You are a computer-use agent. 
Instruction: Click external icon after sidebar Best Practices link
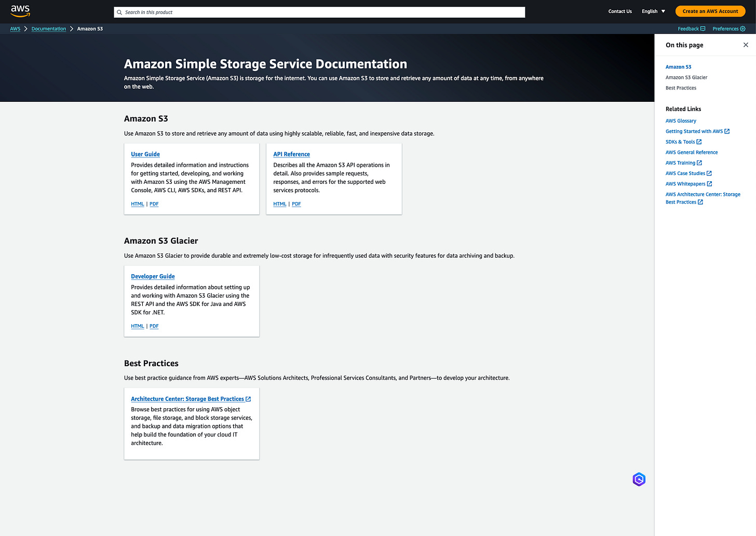pyautogui.click(x=700, y=202)
